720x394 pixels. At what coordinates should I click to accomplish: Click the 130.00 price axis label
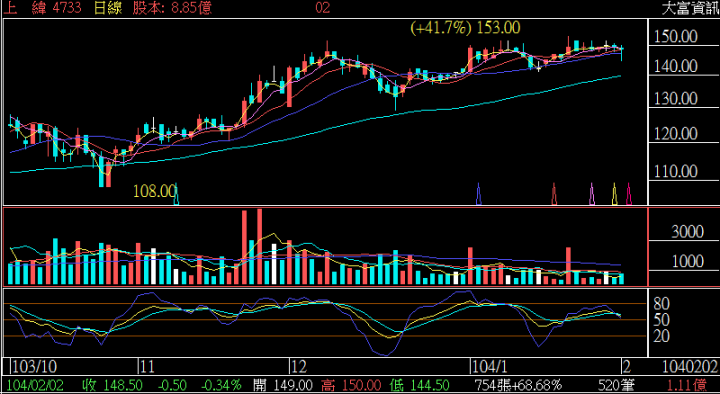(675, 99)
